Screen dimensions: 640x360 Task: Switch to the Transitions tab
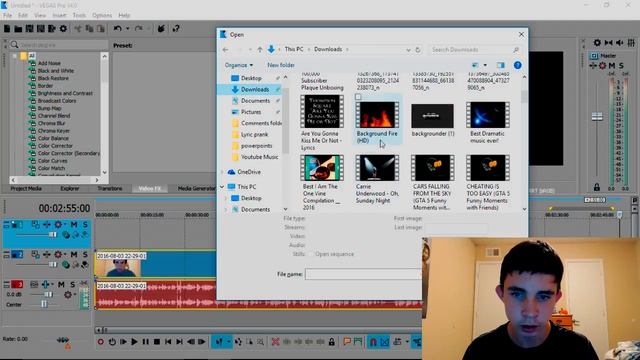[x=110, y=189]
